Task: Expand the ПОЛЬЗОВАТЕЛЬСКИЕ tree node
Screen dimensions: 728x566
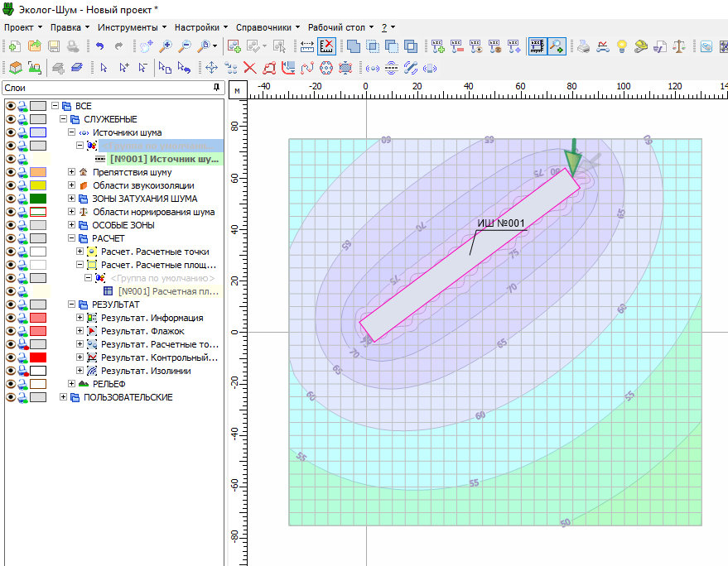Action: pyautogui.click(x=64, y=397)
